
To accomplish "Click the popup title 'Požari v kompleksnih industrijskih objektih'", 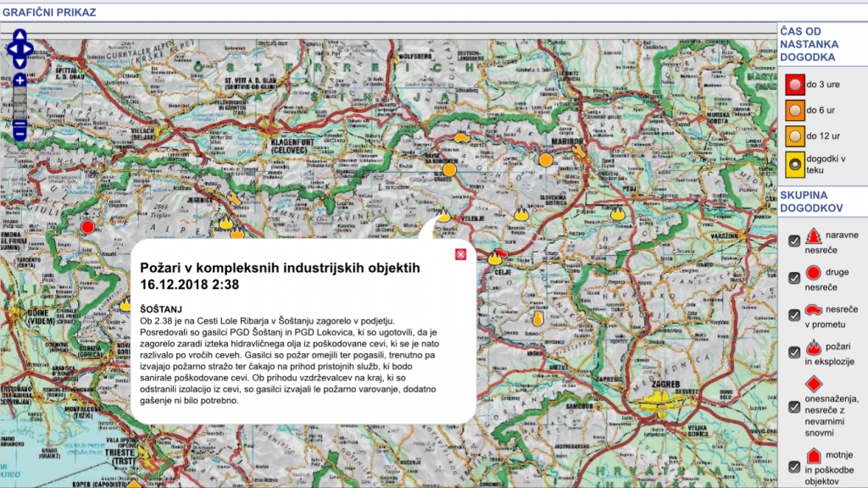I will coord(280,268).
